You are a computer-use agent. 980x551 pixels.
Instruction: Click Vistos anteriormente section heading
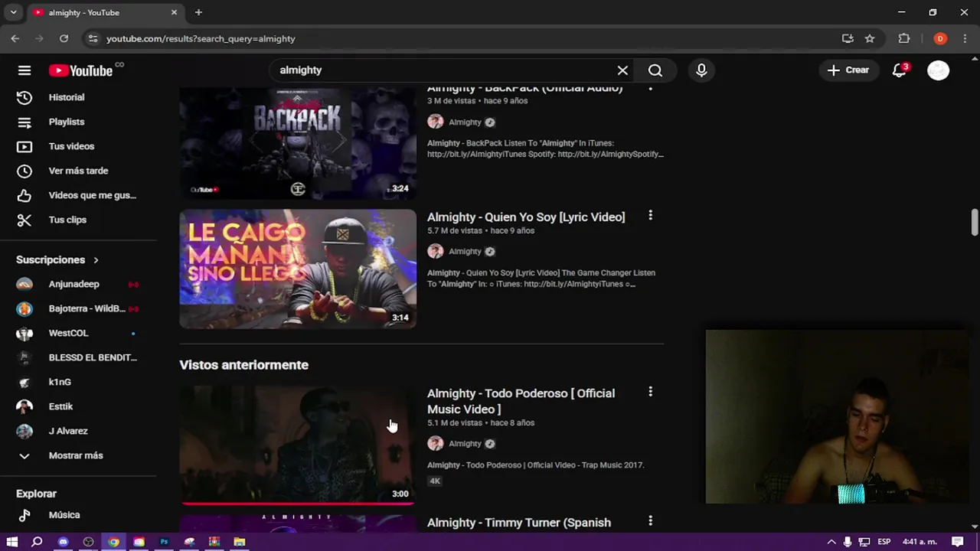tap(244, 365)
